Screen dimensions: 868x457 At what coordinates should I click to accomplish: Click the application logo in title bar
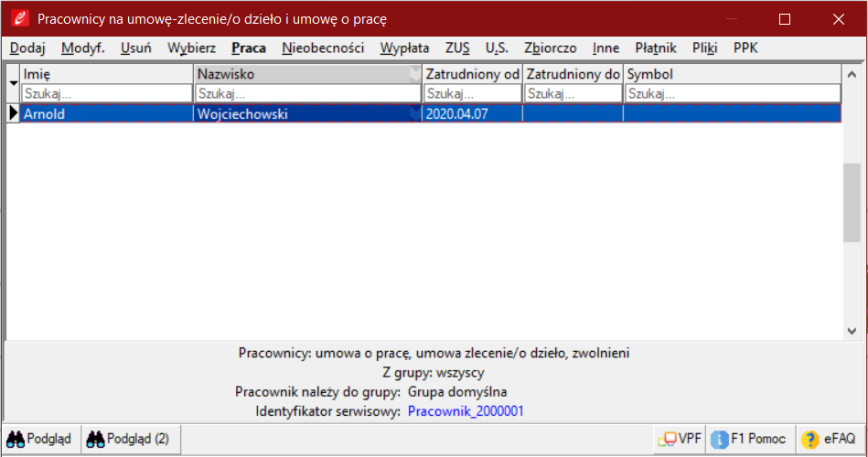18,18
